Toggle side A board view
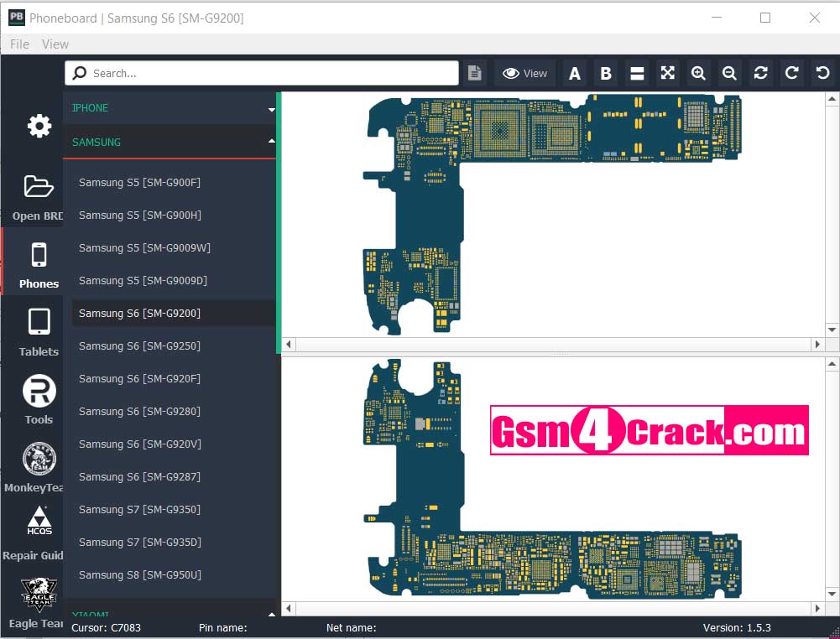The height and width of the screenshot is (639, 840). pos(575,73)
